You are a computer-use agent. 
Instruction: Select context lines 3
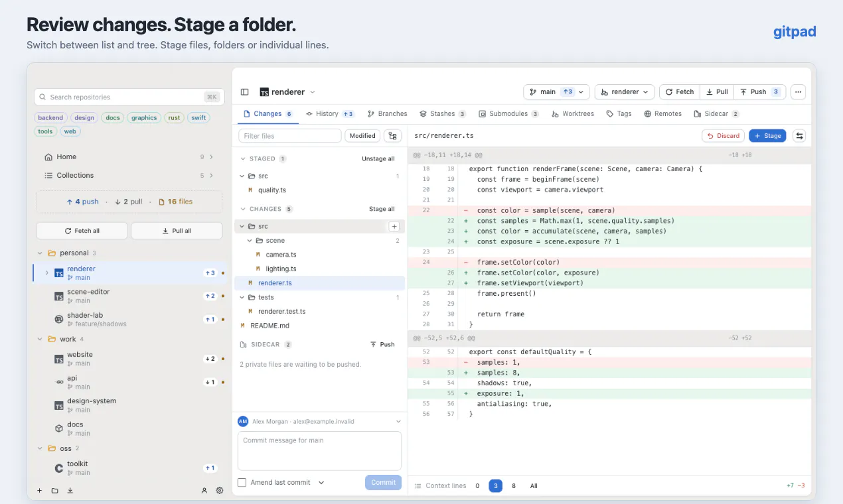pyautogui.click(x=495, y=486)
